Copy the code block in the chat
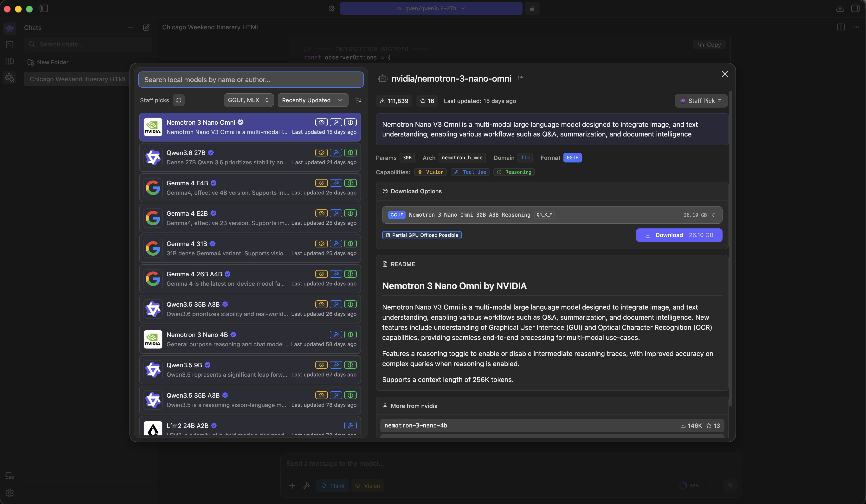The height and width of the screenshot is (504, 866). point(710,45)
